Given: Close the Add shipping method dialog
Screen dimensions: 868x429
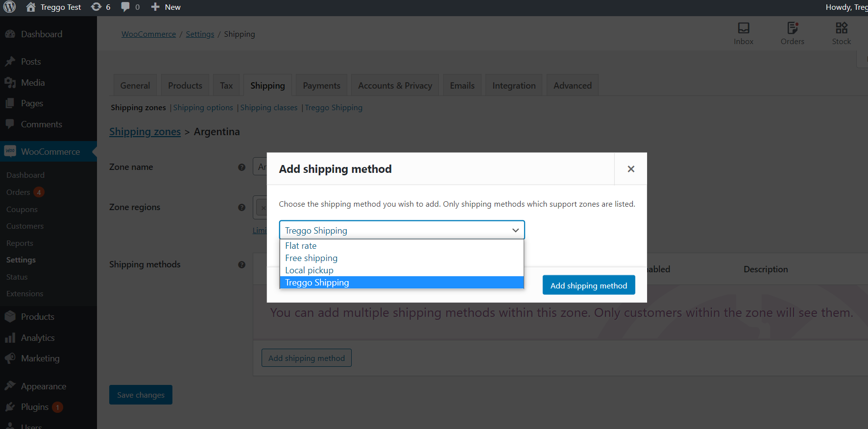Looking at the screenshot, I should point(631,169).
